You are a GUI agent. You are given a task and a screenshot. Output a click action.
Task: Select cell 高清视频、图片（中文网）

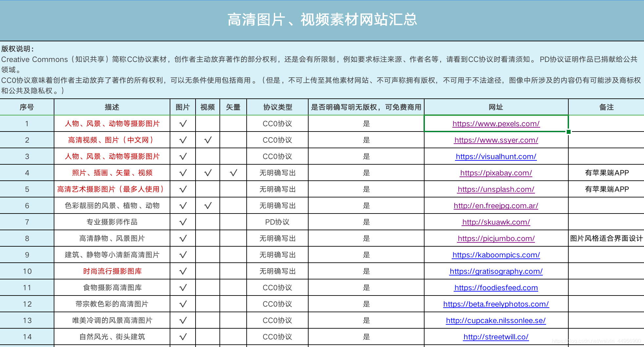tap(112, 140)
